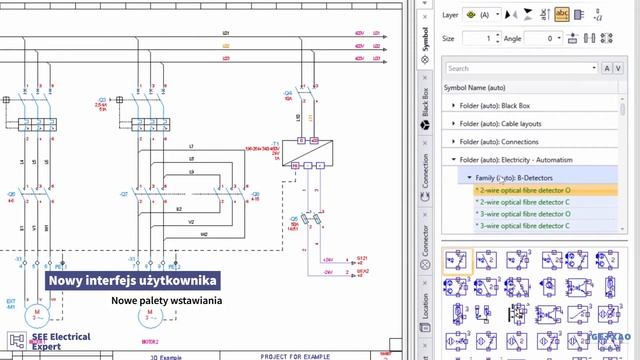Select the -Q3 motor protection label

coord(102,100)
